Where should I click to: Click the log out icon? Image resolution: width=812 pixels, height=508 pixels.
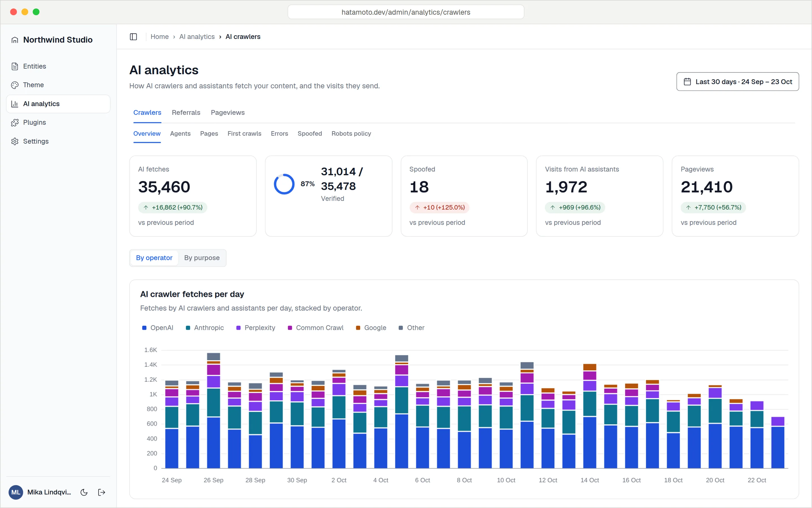click(102, 492)
